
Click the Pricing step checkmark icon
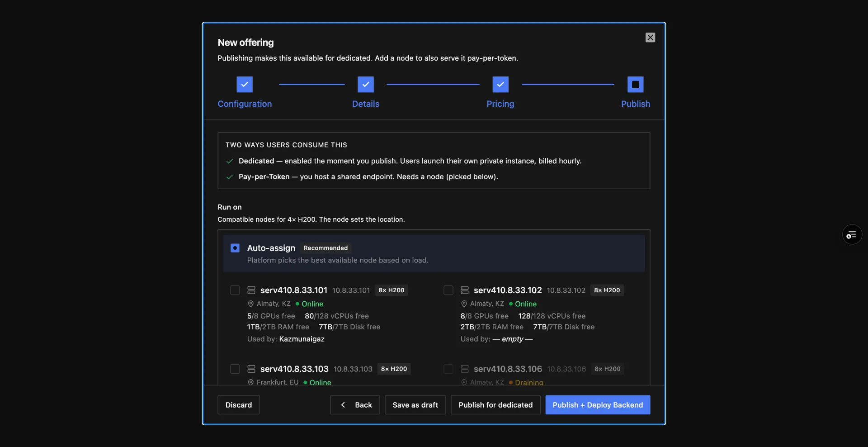(500, 85)
